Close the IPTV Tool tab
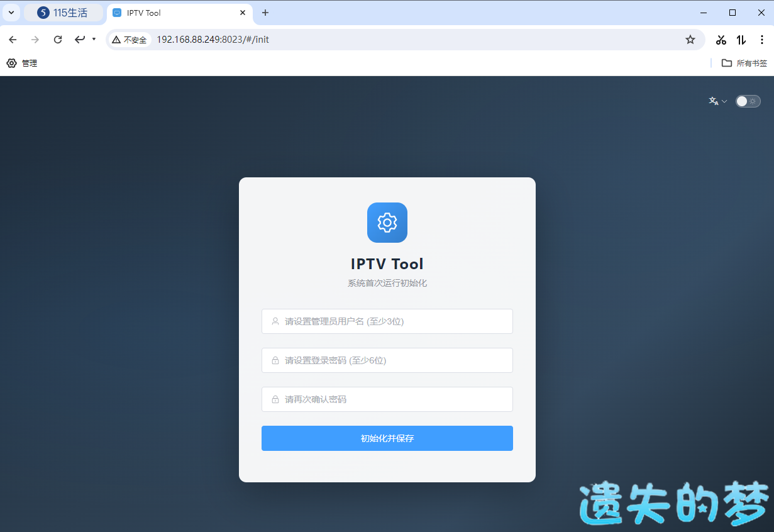774x532 pixels. 243,13
